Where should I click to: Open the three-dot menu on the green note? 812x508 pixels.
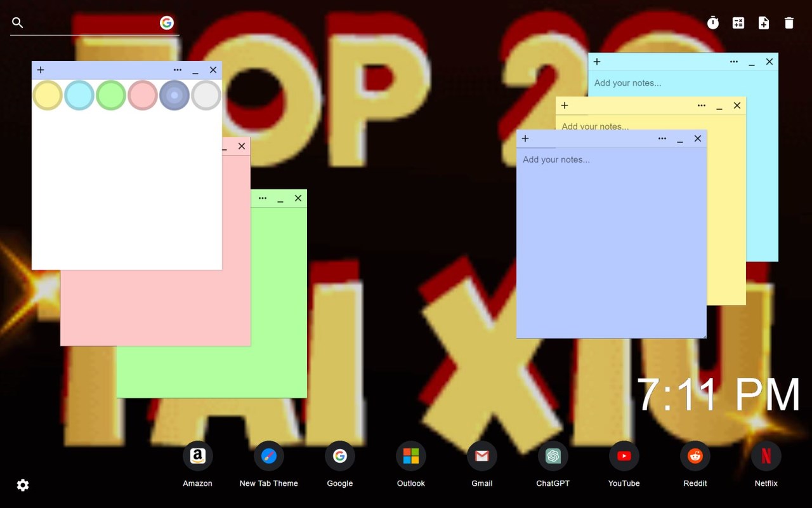(263, 198)
